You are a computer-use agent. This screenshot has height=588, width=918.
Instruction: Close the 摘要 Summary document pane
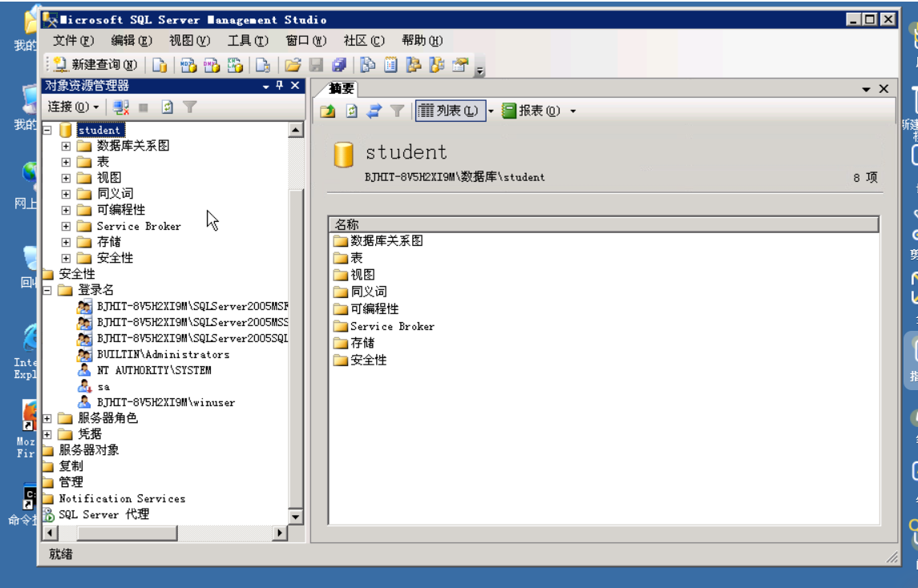pyautogui.click(x=884, y=89)
